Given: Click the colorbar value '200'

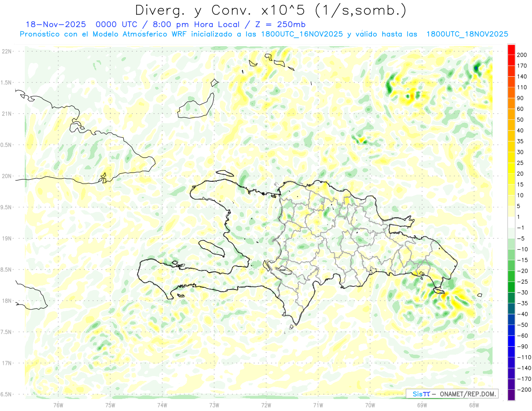Looking at the screenshot, I should pyautogui.click(x=522, y=55).
